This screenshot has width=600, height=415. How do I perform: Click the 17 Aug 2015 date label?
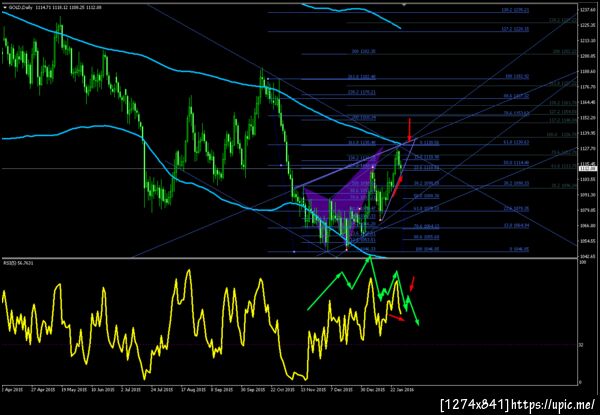pyautogui.click(x=193, y=390)
